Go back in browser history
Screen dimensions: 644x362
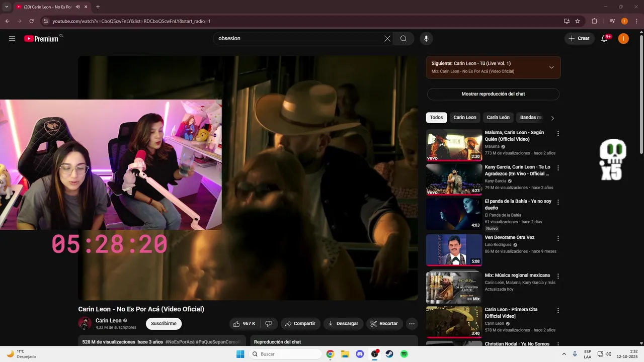pos(8,21)
